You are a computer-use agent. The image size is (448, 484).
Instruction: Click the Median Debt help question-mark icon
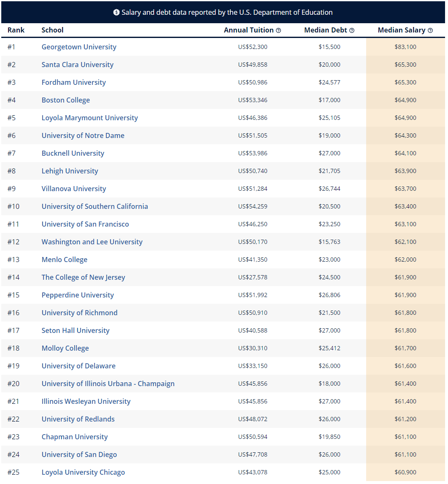click(352, 30)
